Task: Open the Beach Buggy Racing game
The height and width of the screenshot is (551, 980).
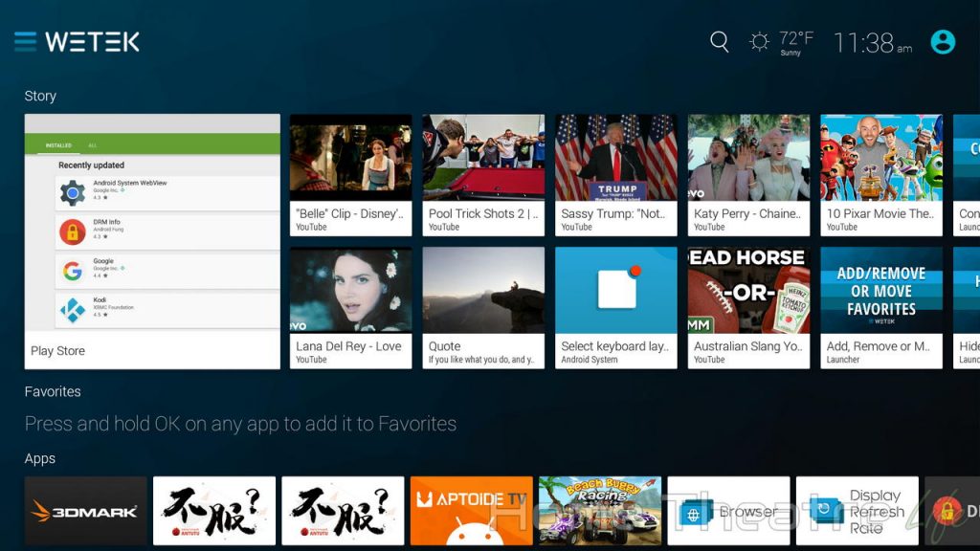Action: 600,511
